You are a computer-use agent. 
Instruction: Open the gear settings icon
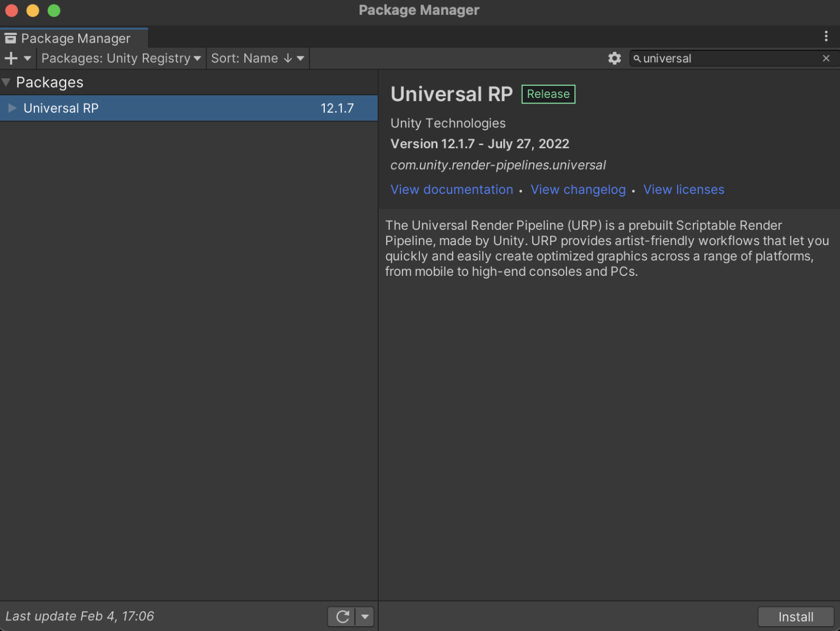(615, 58)
